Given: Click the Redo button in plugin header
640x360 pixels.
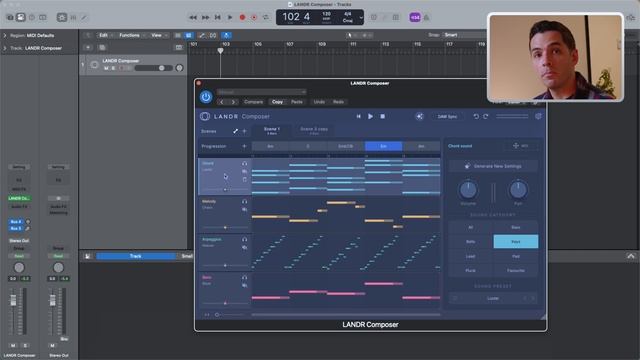Looking at the screenshot, I should click(x=338, y=102).
